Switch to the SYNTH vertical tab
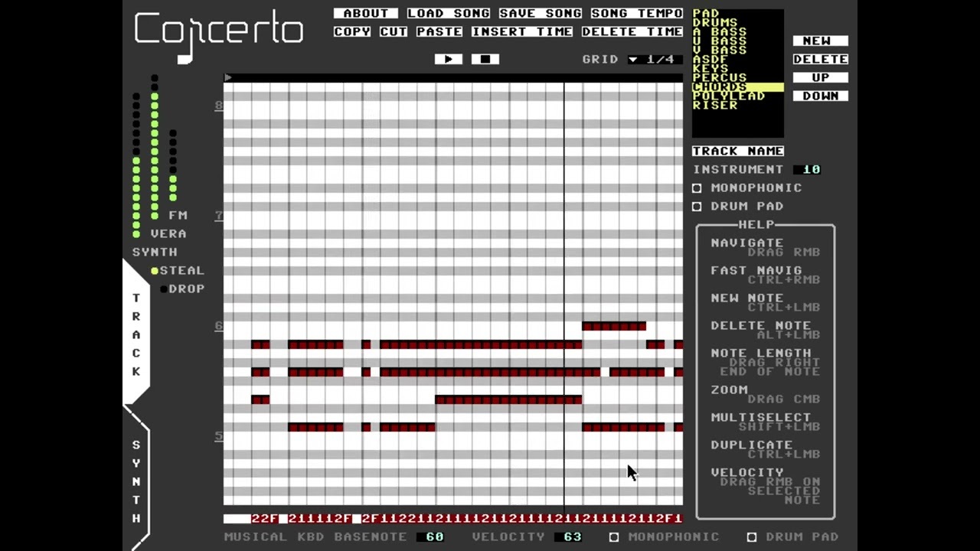980x551 pixels. tap(136, 481)
